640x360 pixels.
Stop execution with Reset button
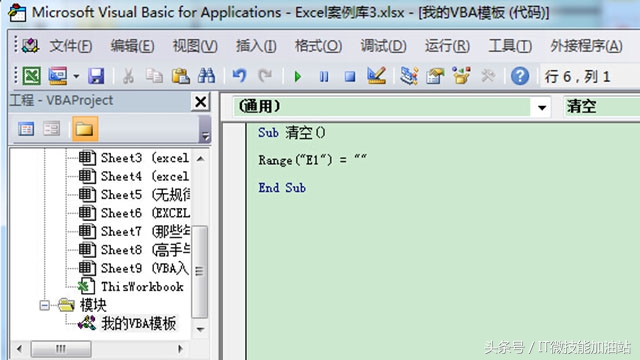pyautogui.click(x=350, y=76)
